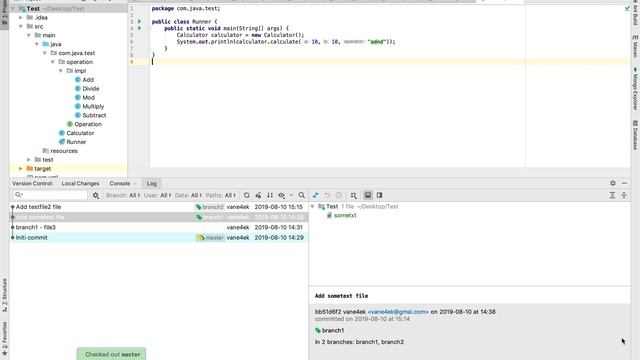Viewport: 640px width, 360px height.
Task: Open the Structure tool window
Action: (x=4, y=295)
